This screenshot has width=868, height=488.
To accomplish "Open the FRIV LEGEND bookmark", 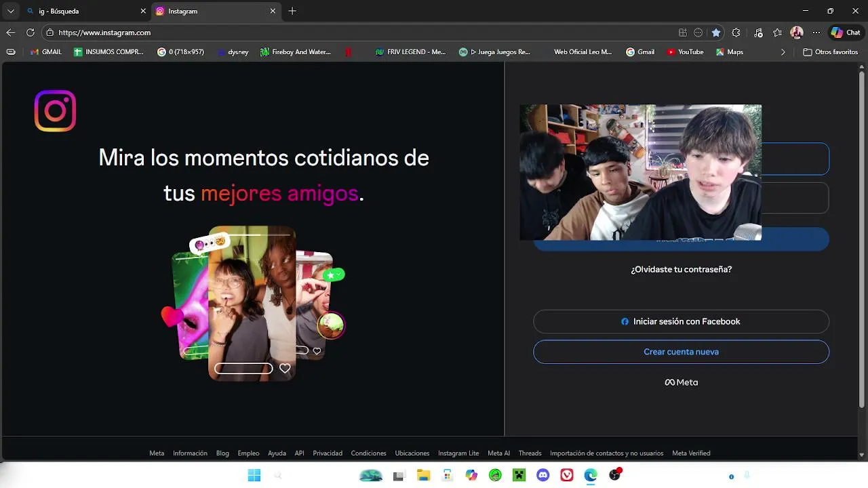I will coord(410,52).
